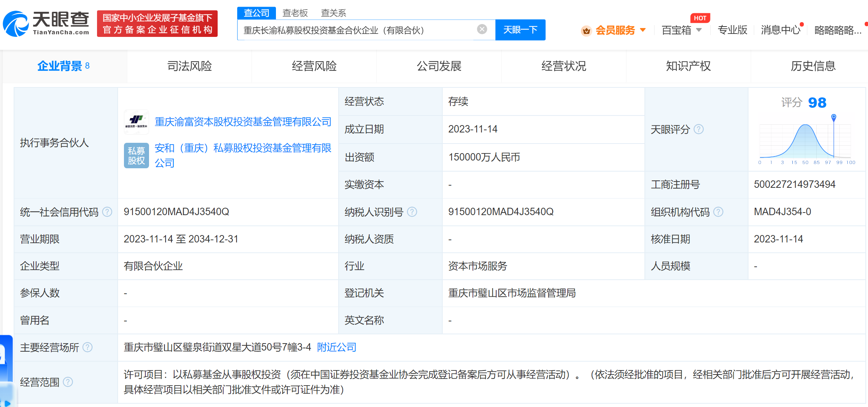Open 重庆渝富资本股权投资基金管理有限公司 partner link
The width and height of the screenshot is (868, 407).
243,122
